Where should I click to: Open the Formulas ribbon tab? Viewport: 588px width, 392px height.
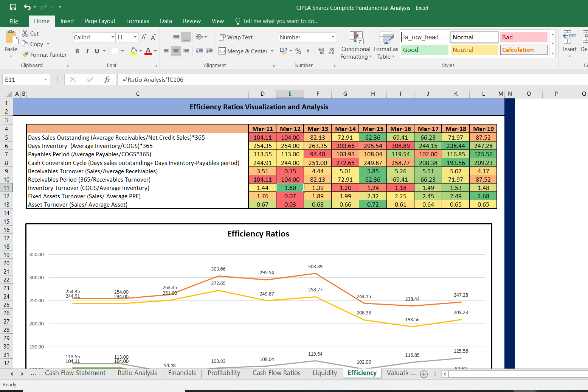point(138,21)
